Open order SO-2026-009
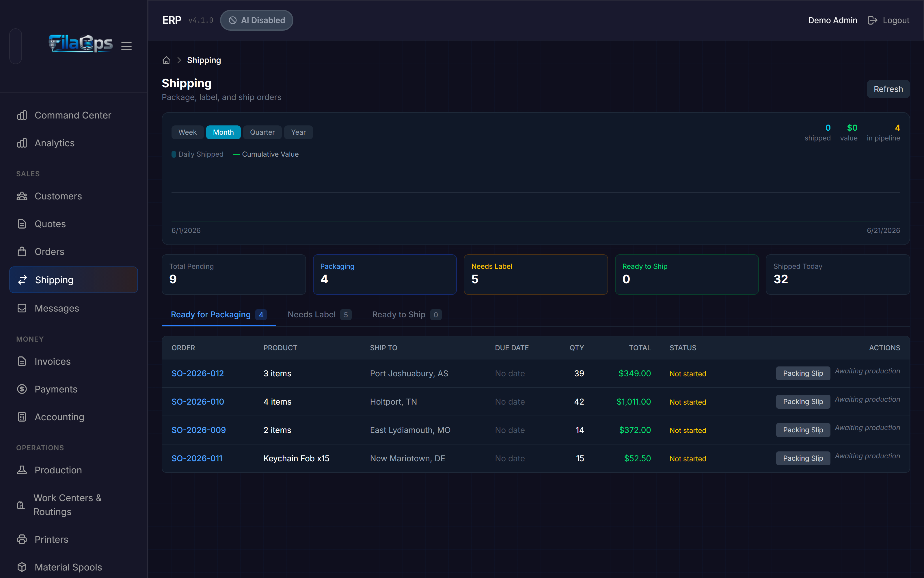 [x=199, y=430]
